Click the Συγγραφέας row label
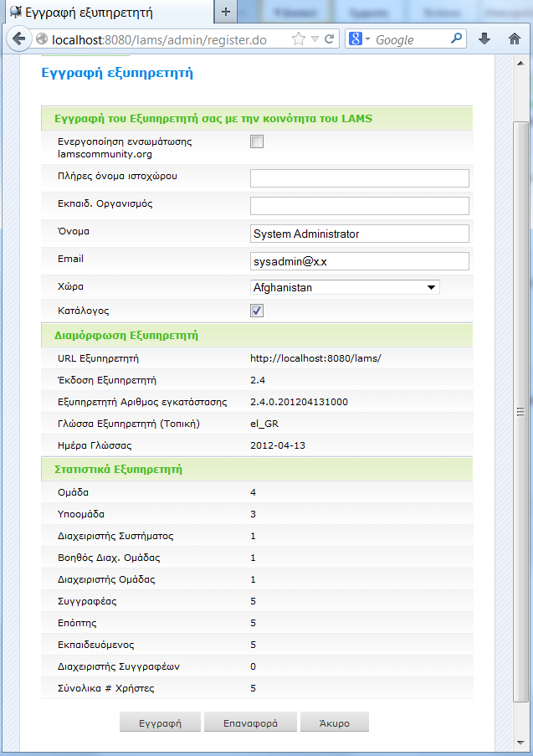This screenshot has width=533, height=756. [x=87, y=601]
